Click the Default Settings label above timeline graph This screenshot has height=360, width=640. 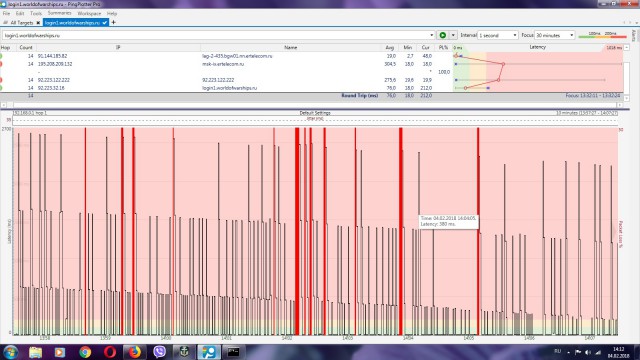coord(315,113)
